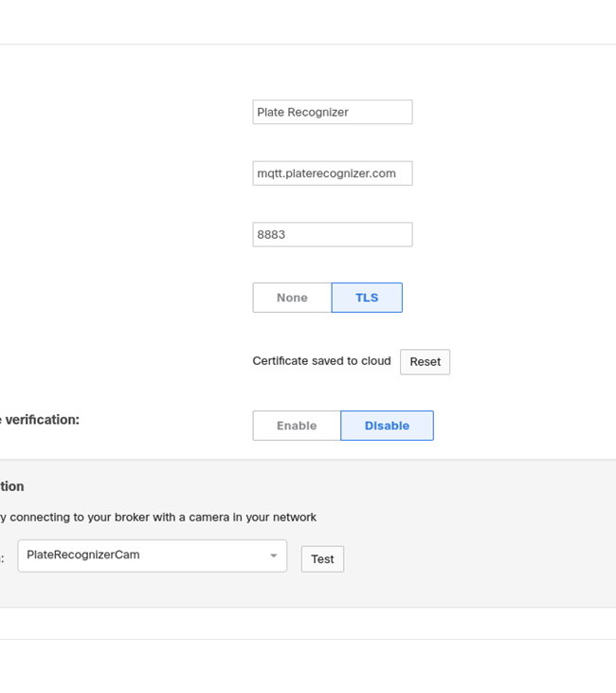Viewport: 616px width, 693px height.
Task: Place cursor in the broker name input
Action: click(333, 112)
